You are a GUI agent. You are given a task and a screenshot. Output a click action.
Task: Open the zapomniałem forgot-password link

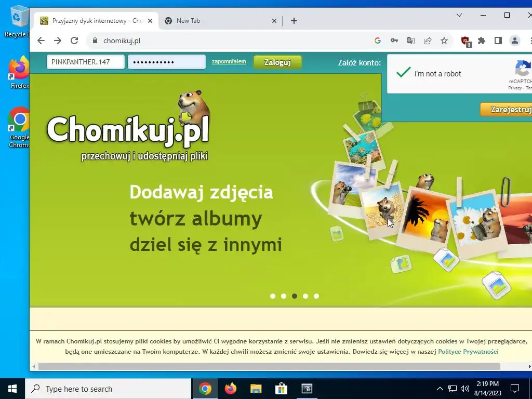(x=229, y=61)
